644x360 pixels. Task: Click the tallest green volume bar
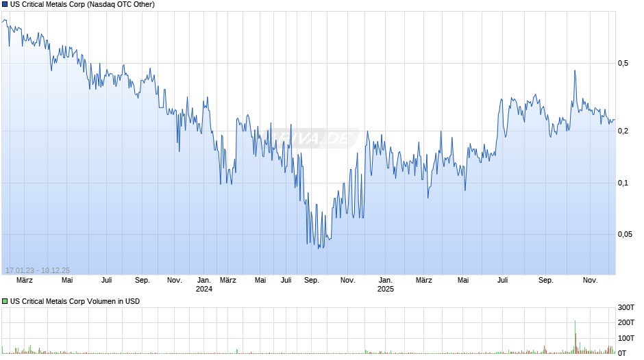click(575, 337)
